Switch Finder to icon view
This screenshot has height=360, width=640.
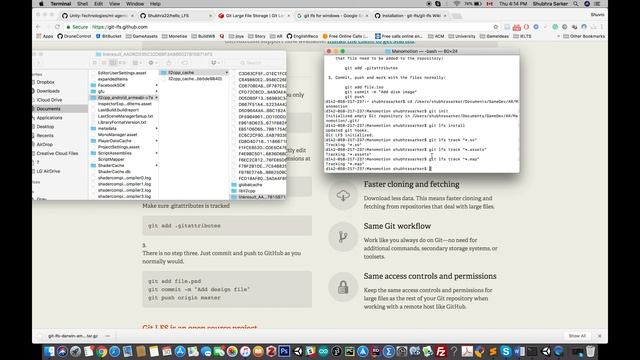click(x=95, y=63)
